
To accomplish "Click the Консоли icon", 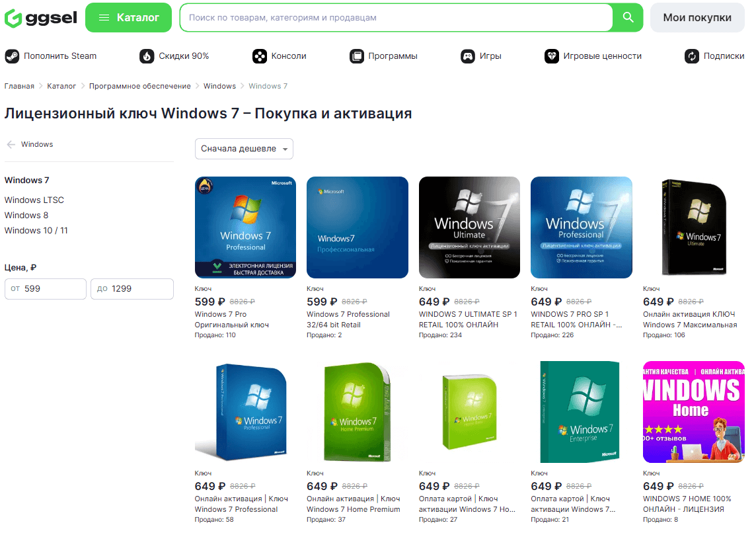I will point(260,56).
